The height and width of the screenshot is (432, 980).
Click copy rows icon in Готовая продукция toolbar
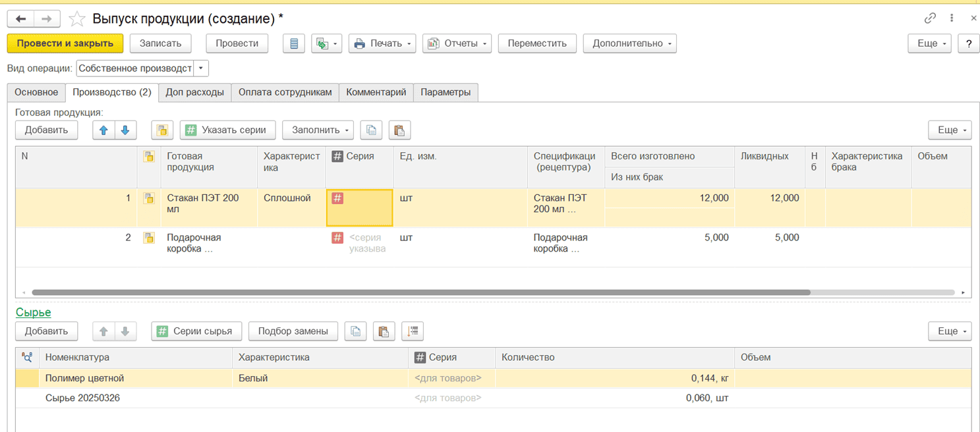coord(371,130)
